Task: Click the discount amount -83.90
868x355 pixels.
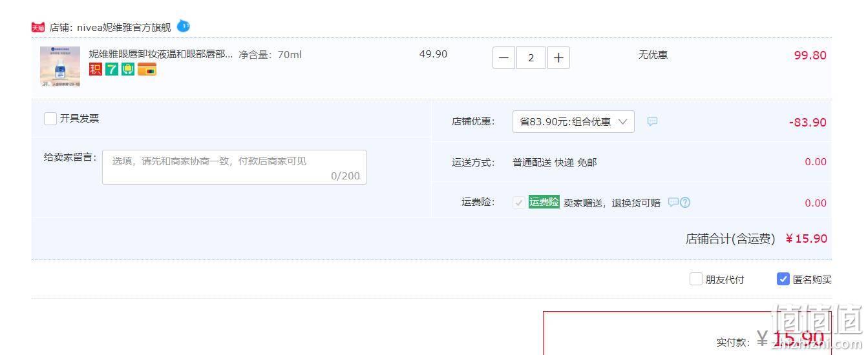Action: pos(808,123)
